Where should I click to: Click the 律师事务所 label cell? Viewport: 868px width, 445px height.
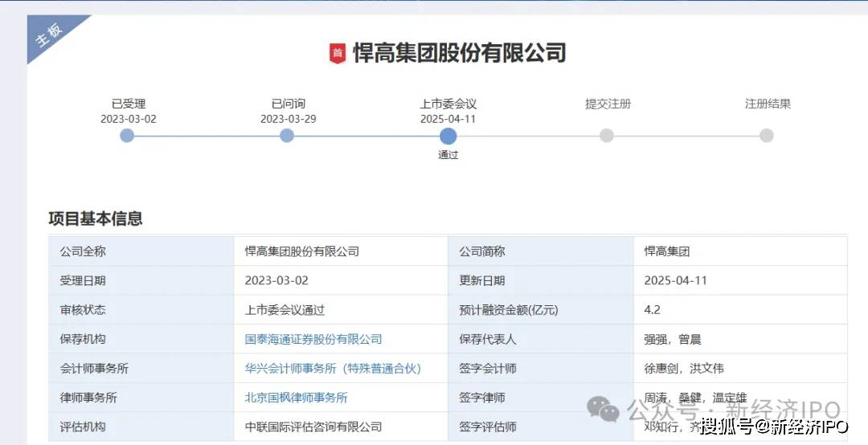pyautogui.click(x=141, y=398)
